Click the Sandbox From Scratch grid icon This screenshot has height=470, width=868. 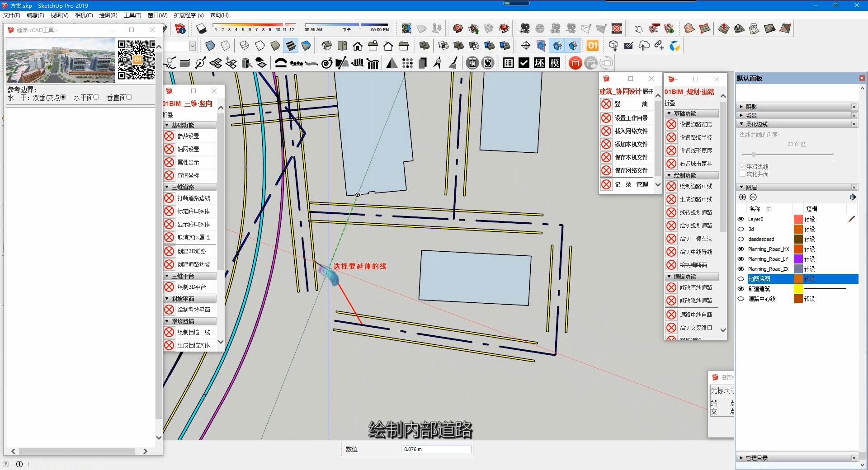[x=705, y=28]
